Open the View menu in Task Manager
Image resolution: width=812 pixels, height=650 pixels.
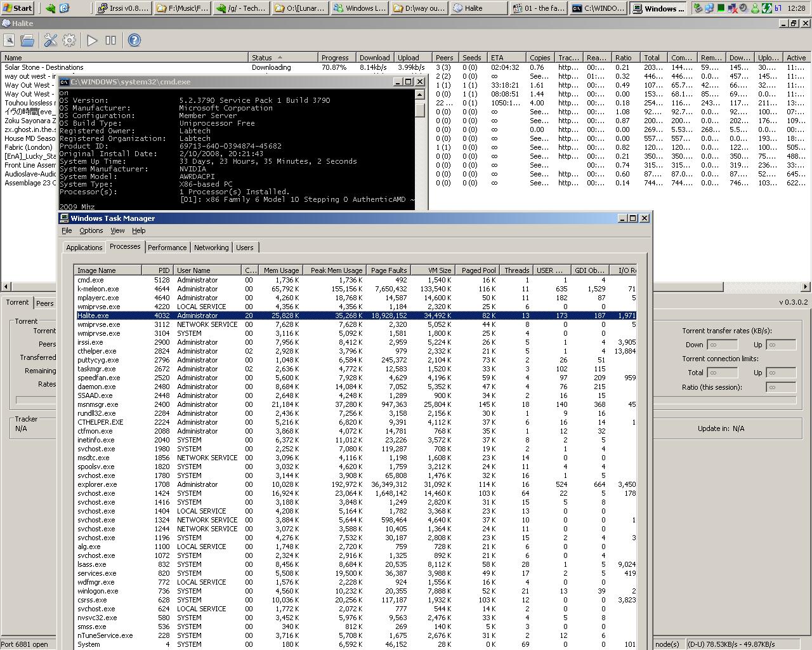pos(117,230)
